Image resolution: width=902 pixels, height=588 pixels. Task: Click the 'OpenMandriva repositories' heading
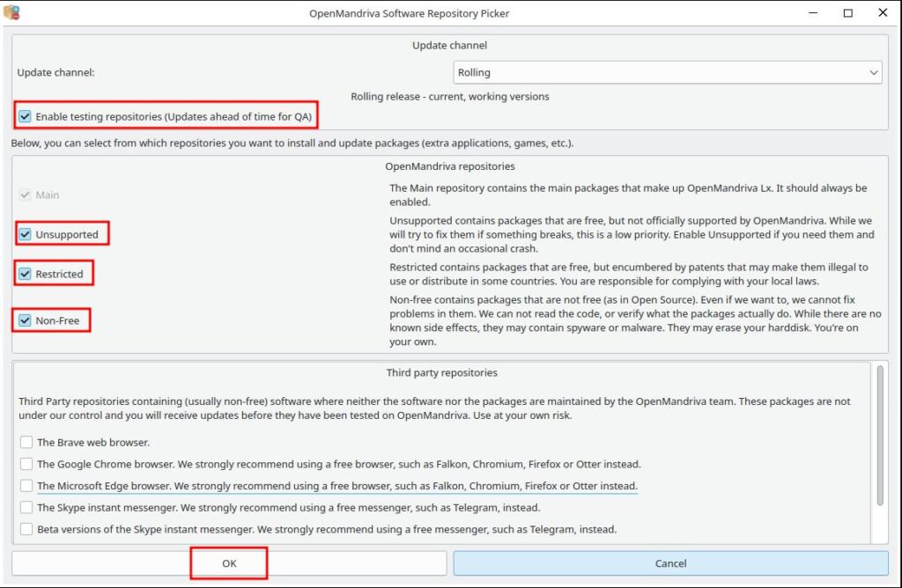pos(450,166)
